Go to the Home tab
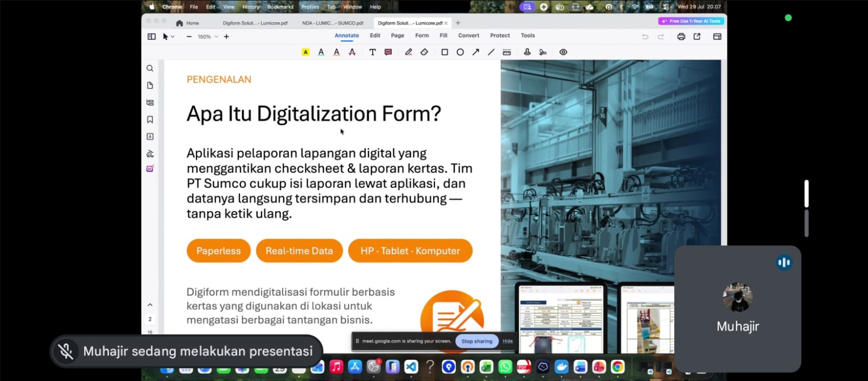This screenshot has height=381, width=868. [188, 23]
